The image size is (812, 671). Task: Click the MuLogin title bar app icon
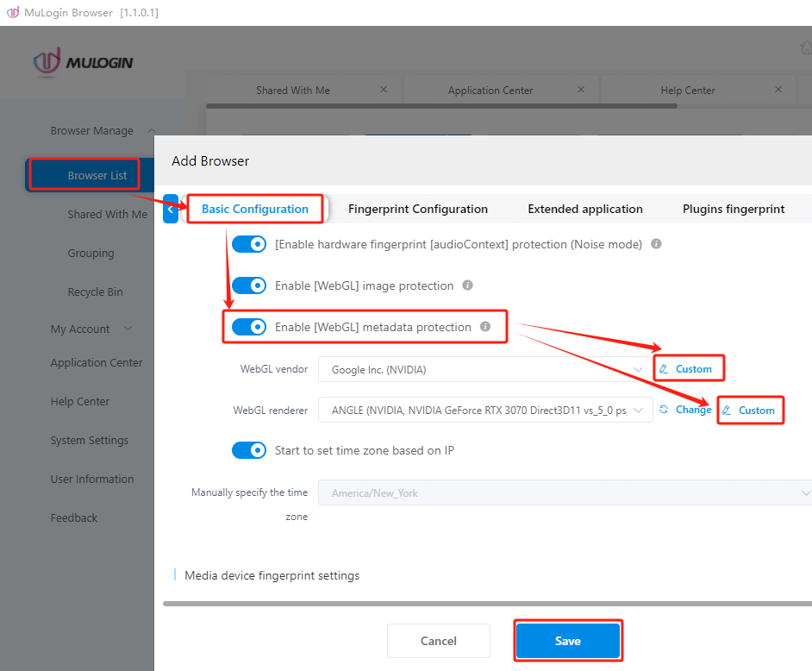pyautogui.click(x=13, y=12)
